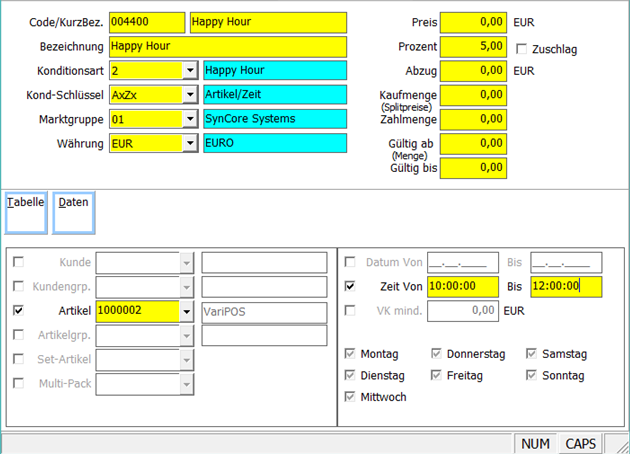
Task: Click the Bezeichnung text field
Action: point(226,46)
